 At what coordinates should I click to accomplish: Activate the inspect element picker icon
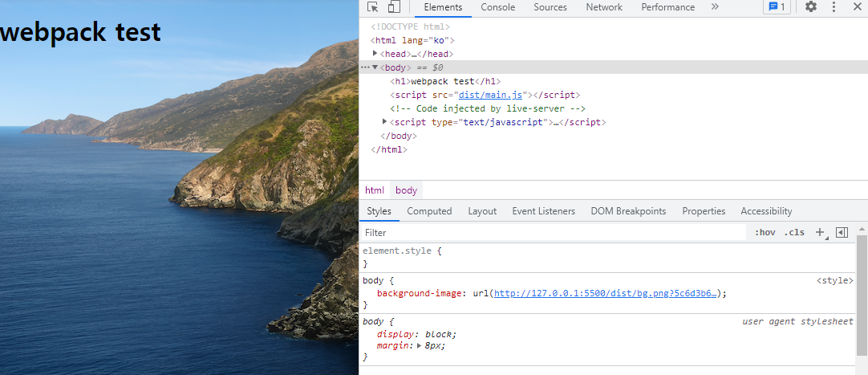(x=372, y=6)
